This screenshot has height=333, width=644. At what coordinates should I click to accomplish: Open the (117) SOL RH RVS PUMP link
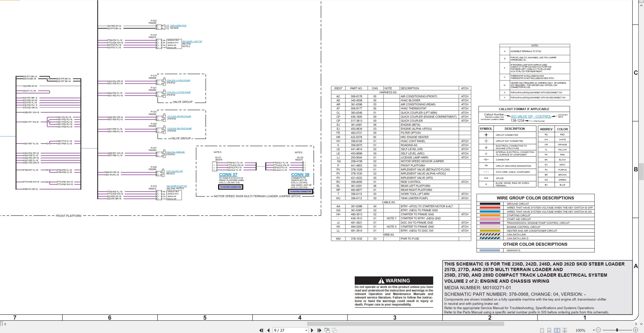[x=179, y=116]
